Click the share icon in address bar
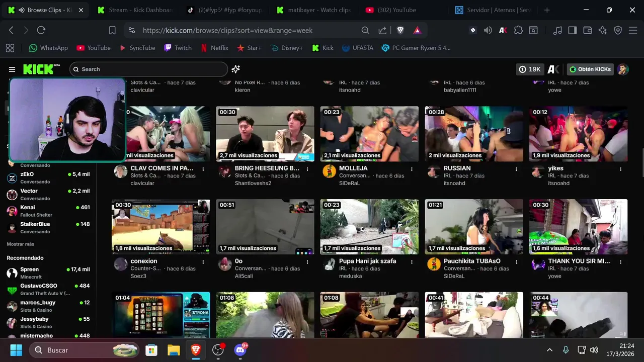 tap(382, 30)
